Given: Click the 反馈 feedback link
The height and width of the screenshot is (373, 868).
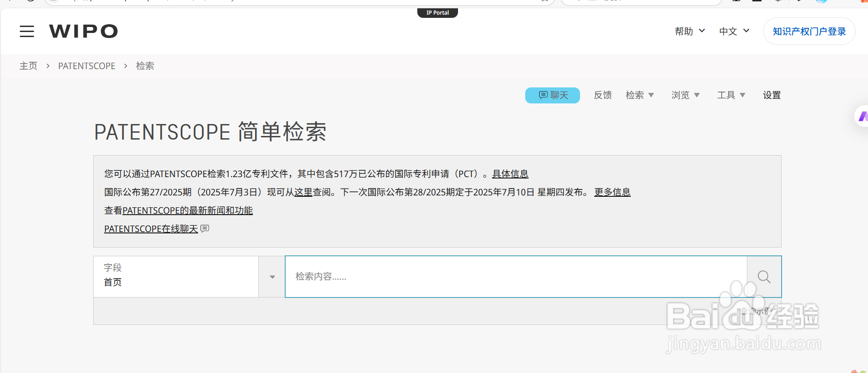Looking at the screenshot, I should click(602, 95).
